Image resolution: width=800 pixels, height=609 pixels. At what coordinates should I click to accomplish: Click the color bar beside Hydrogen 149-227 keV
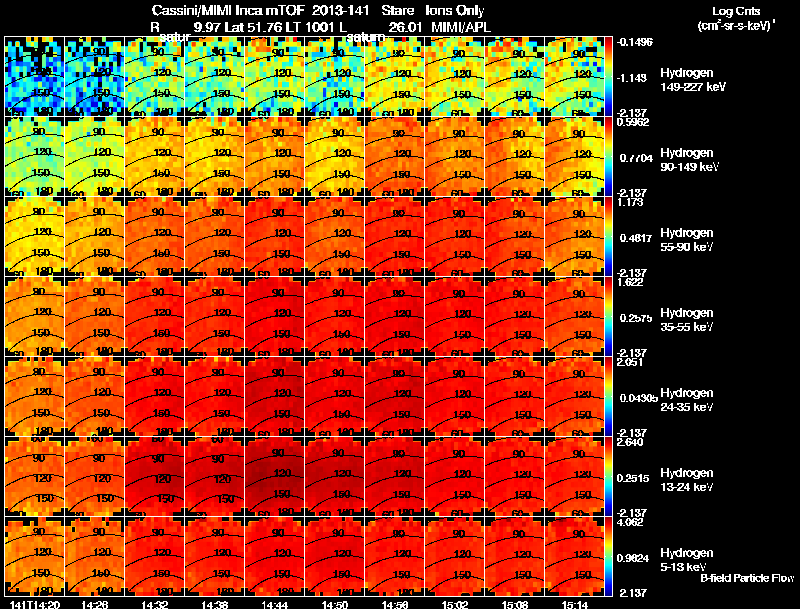coord(608,77)
